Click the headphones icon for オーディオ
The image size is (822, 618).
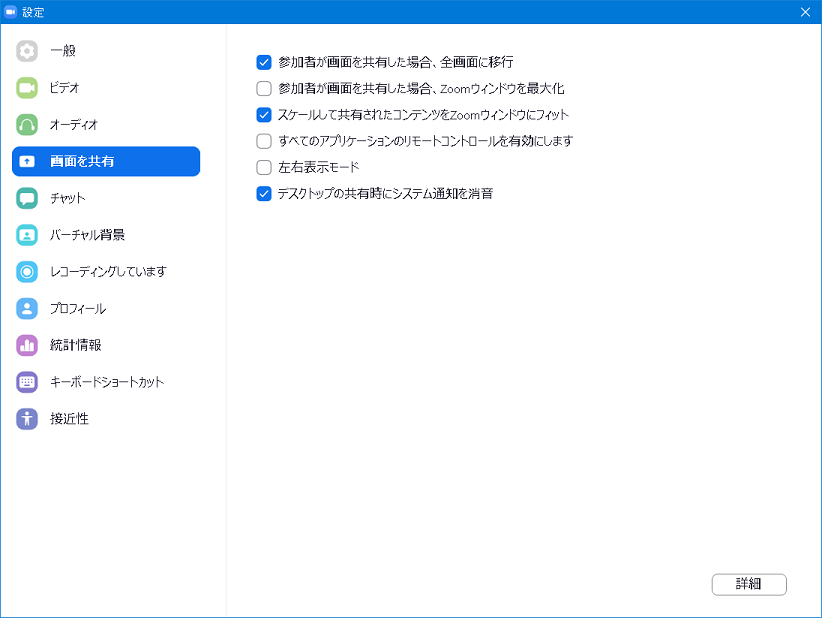click(27, 125)
